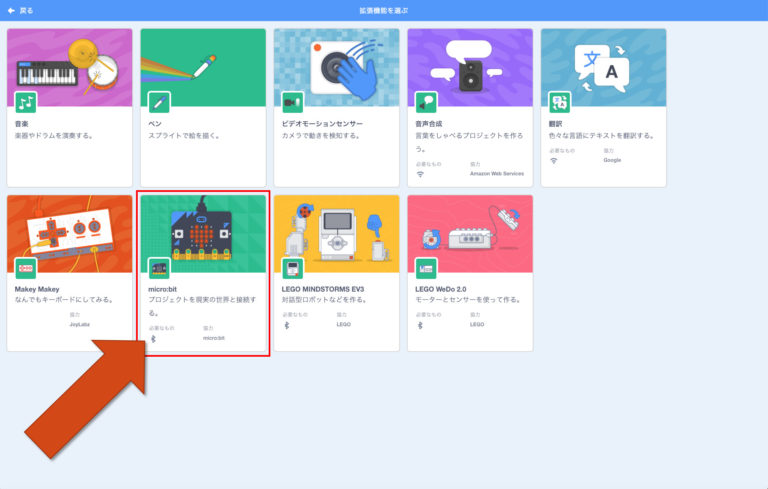Open the pen extension rainbow thumbnail
The height and width of the screenshot is (489, 768).
[x=203, y=65]
